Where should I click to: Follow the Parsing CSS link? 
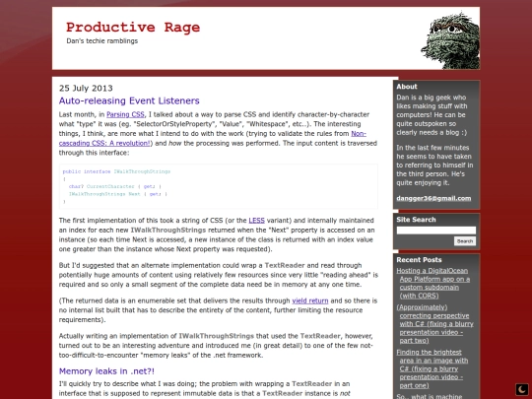tap(125, 114)
